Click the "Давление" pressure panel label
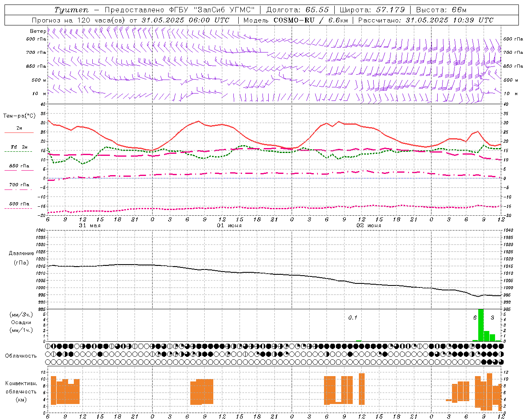525x420 pixels. (x=21, y=253)
